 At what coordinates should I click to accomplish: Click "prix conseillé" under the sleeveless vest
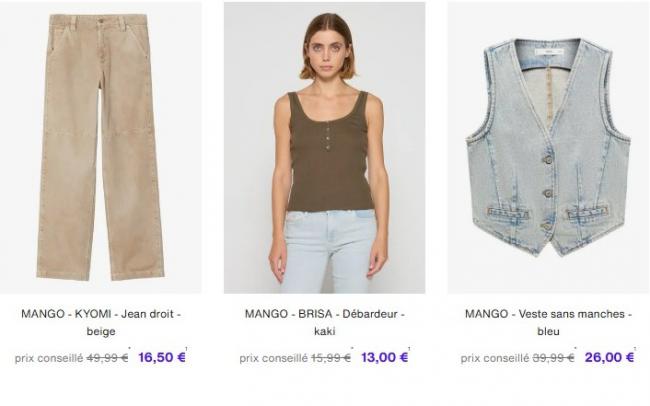(495, 358)
